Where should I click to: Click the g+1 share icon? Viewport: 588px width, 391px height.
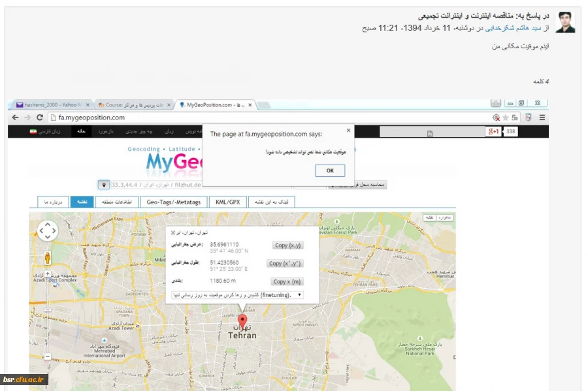point(494,131)
